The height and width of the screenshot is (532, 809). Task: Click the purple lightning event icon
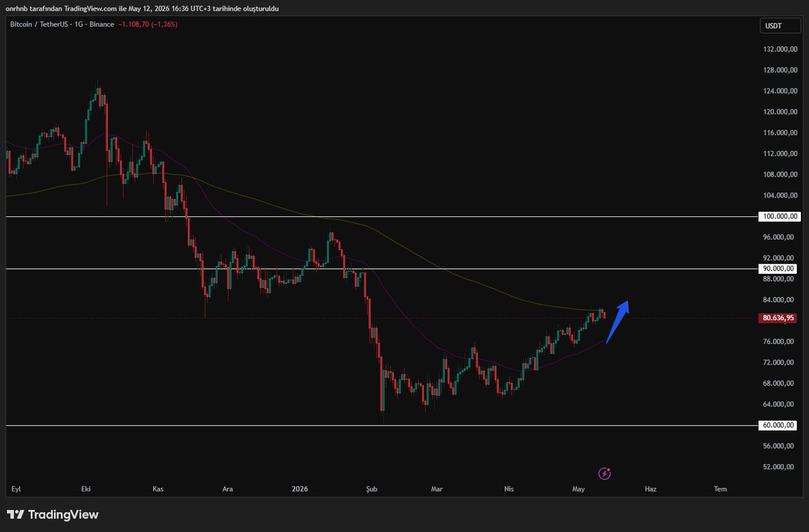click(605, 473)
